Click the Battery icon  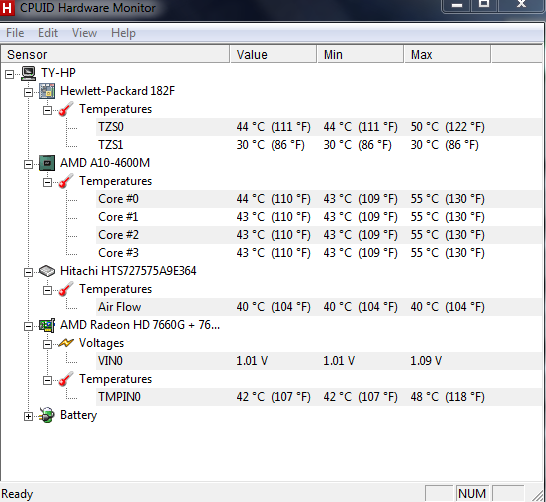point(47,415)
